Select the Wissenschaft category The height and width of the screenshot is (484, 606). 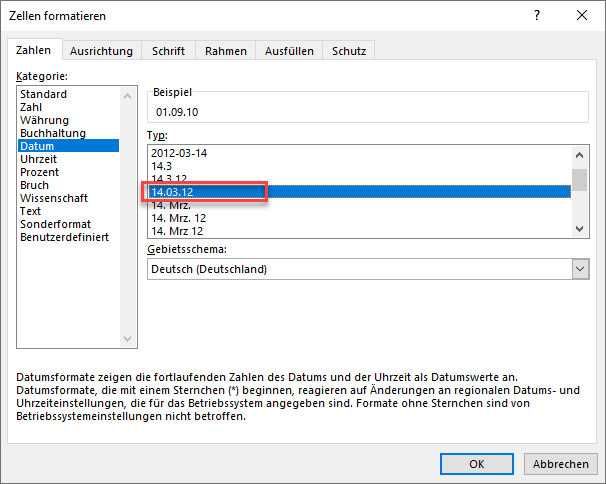coord(68,198)
